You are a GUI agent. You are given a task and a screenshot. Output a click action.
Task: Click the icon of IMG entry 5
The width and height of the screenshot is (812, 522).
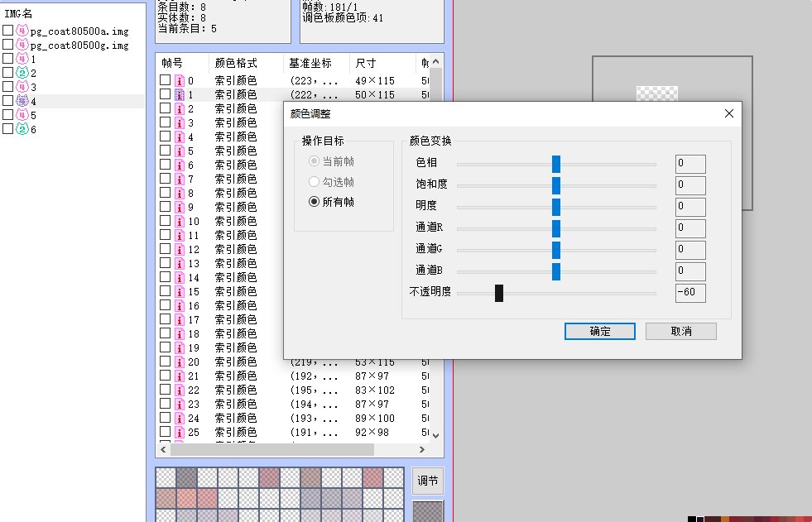click(x=22, y=115)
